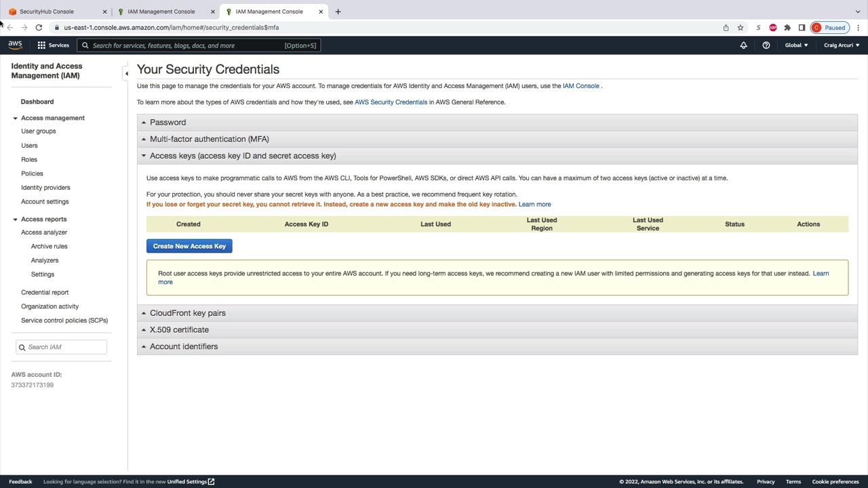Click the Search IAM input box
Screen dimensions: 868x488
point(62,347)
